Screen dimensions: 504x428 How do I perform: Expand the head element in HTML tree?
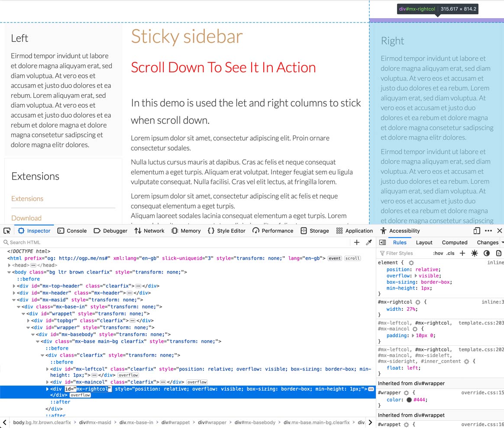tap(10, 265)
